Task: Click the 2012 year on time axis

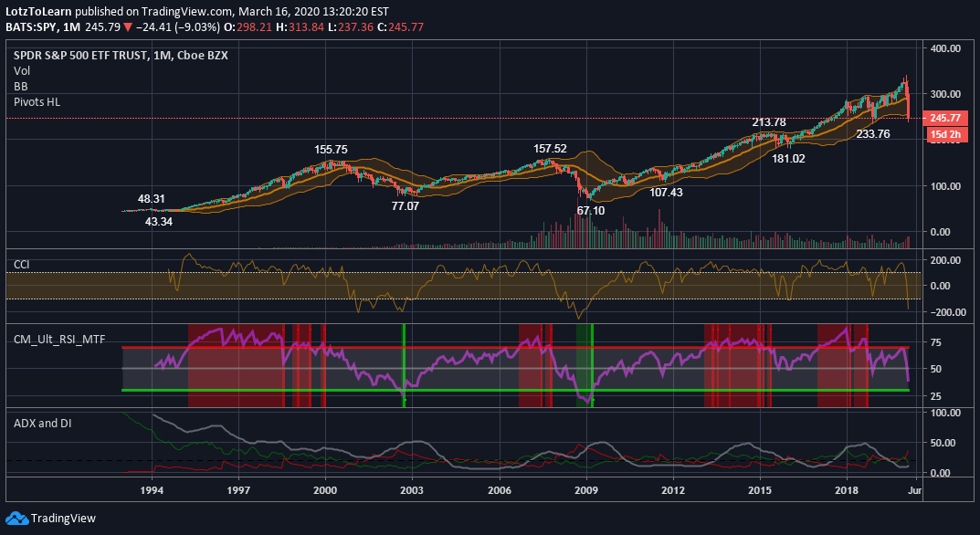Action: (x=673, y=489)
